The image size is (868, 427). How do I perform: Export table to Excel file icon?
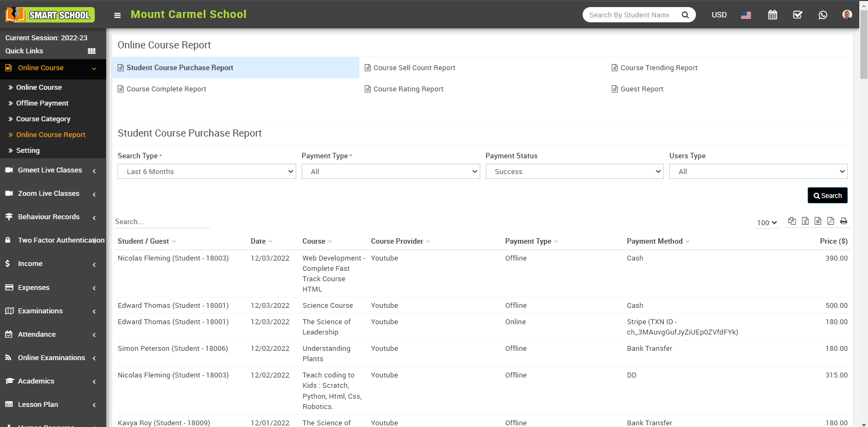(x=805, y=221)
